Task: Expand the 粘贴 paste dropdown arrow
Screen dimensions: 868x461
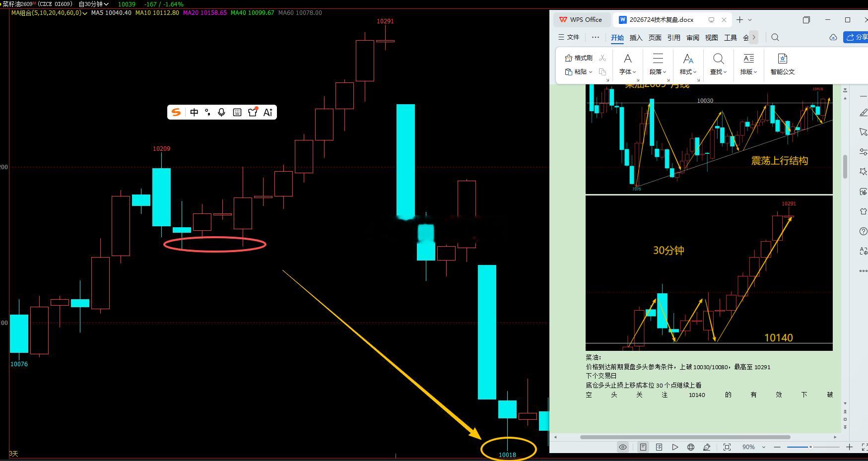Action: pos(591,72)
